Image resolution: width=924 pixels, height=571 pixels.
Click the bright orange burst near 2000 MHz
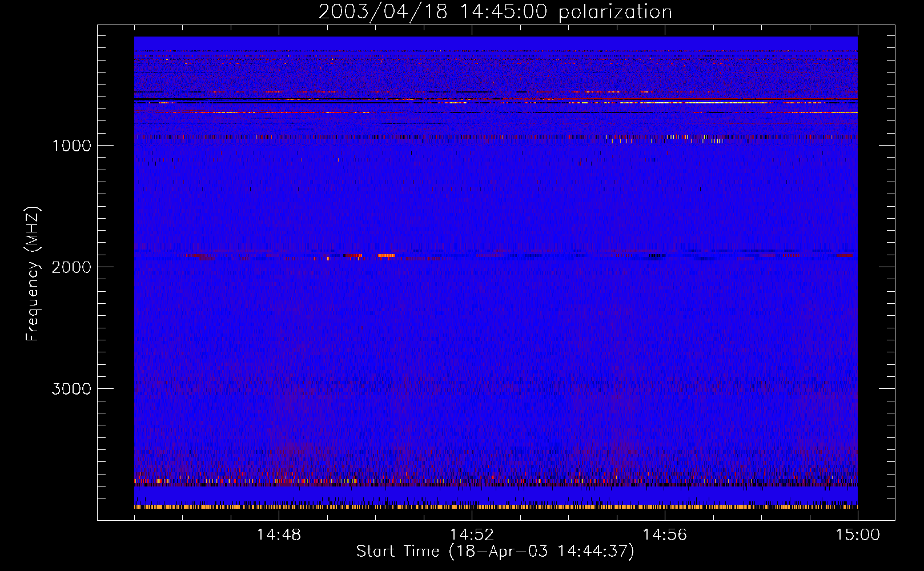pyautogui.click(x=387, y=256)
